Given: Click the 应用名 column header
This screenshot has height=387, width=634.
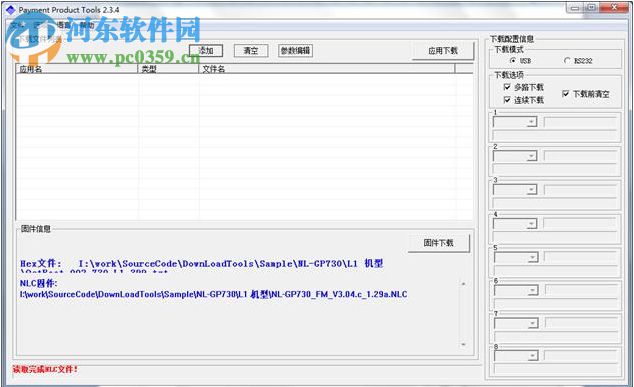Looking at the screenshot, I should pyautogui.click(x=77, y=69).
